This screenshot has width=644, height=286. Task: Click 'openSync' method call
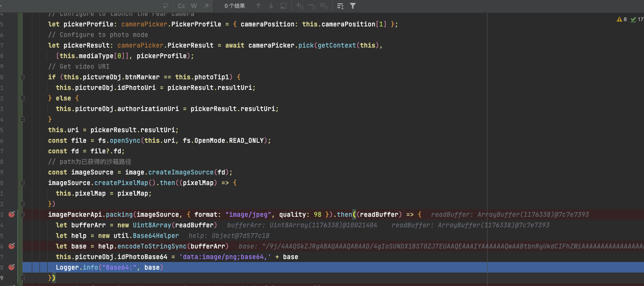125,140
